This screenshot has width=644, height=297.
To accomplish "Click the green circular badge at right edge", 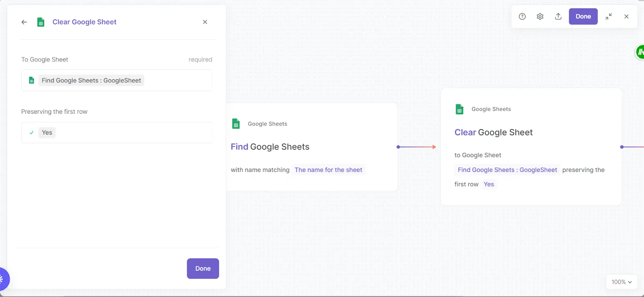I will [640, 52].
